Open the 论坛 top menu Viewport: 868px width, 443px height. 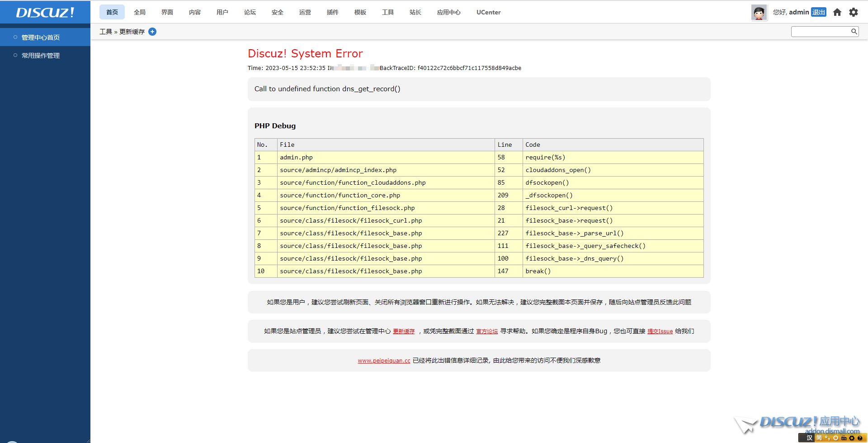click(250, 12)
